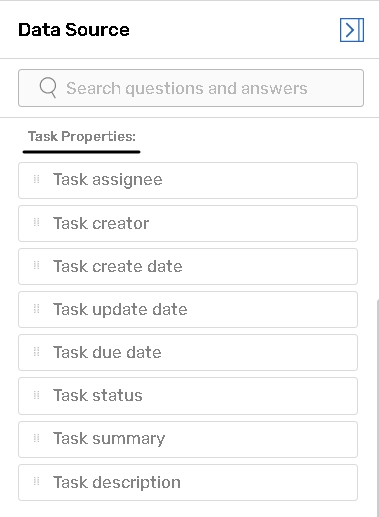The image size is (379, 517).
Task: Focus the Search questions and answers field
Action: pos(191,88)
